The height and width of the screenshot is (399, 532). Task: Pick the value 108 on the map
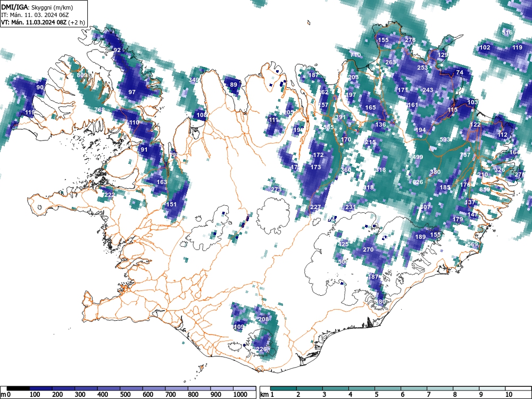[x=202, y=115]
